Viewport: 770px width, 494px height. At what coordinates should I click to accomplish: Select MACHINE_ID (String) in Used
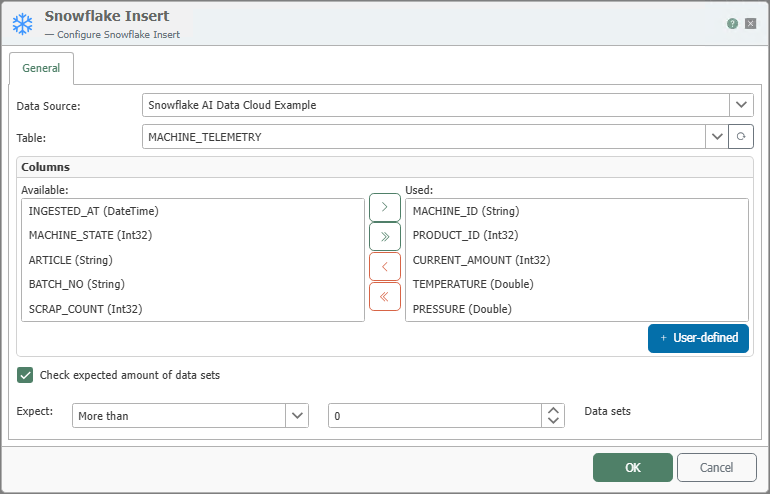tap(577, 211)
